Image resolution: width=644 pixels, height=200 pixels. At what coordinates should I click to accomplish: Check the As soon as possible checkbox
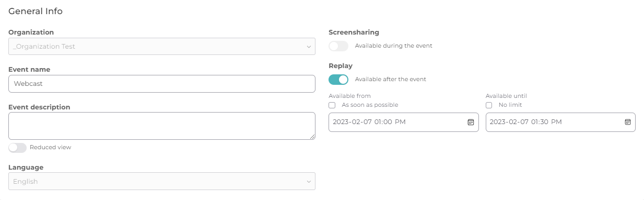point(332,105)
